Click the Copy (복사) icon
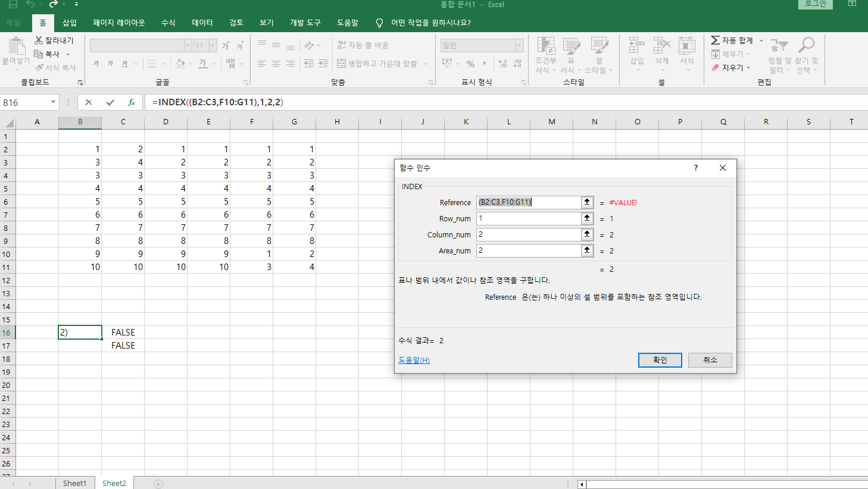 (39, 54)
